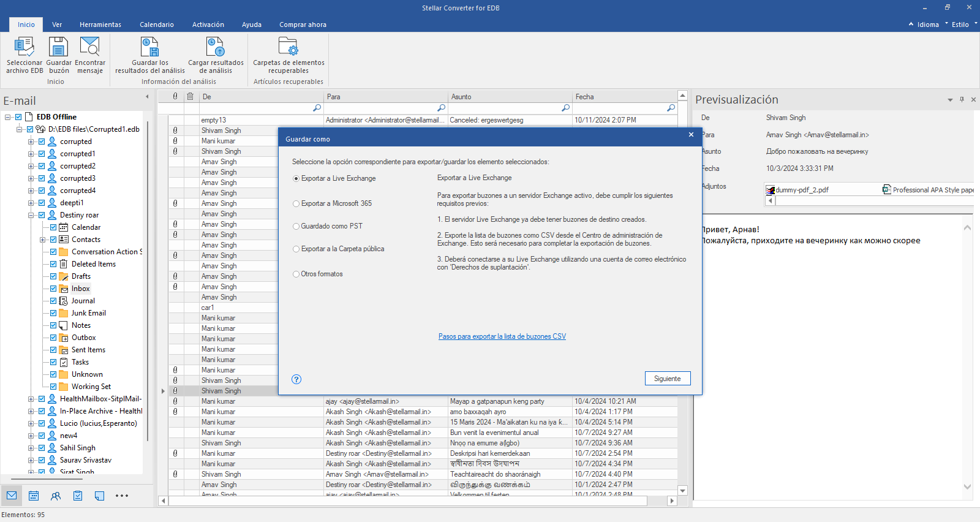Sort messages by Asunto column header

[x=510, y=97]
